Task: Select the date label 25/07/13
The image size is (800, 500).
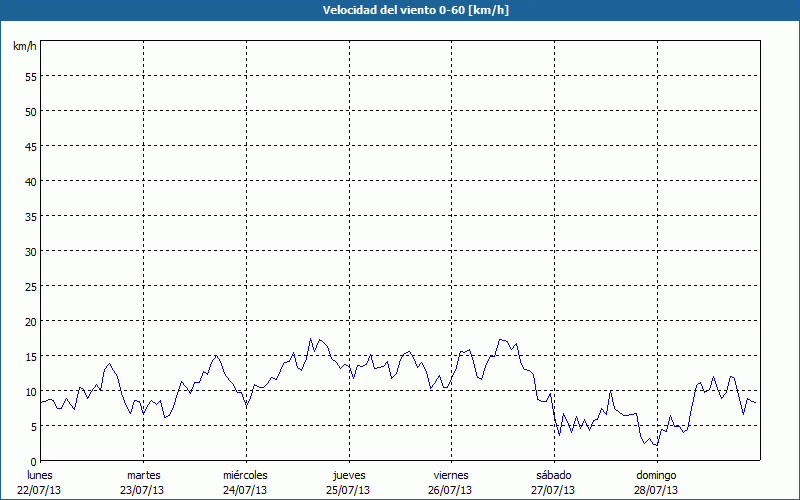Action: (348, 490)
